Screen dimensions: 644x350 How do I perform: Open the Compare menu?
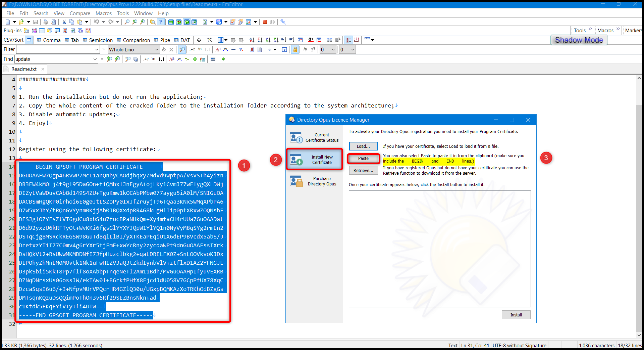pos(80,13)
